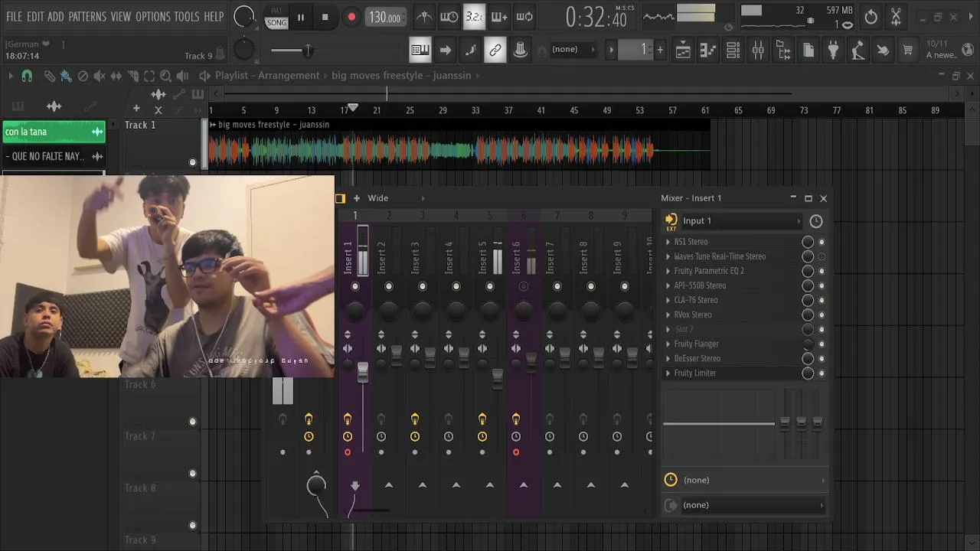Open the HELP menu
This screenshot has width=980, height=551.
(214, 16)
